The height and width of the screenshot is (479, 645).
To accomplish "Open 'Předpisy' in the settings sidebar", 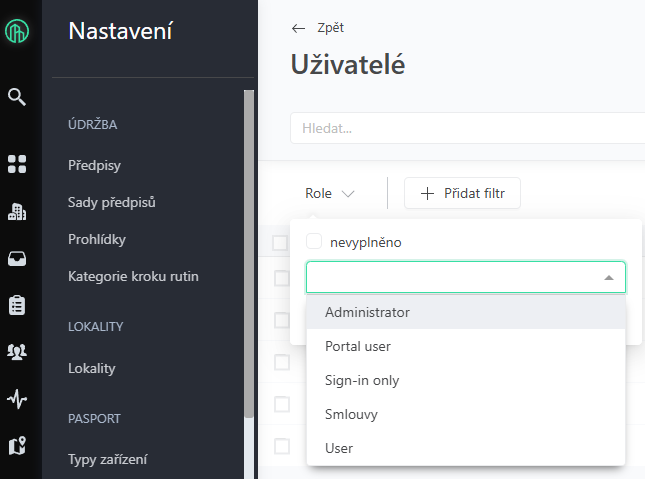I will coord(94,165).
